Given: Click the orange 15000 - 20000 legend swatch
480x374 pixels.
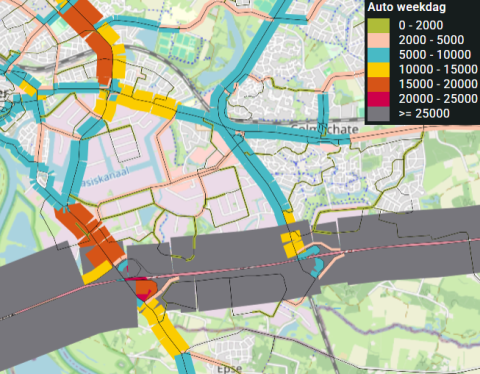Looking at the screenshot, I should tap(378, 84).
